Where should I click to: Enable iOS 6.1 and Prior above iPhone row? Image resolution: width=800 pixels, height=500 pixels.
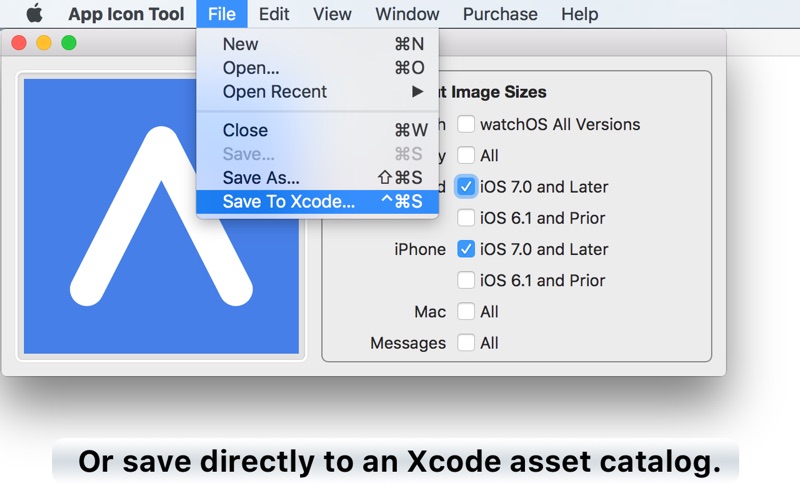(466, 218)
